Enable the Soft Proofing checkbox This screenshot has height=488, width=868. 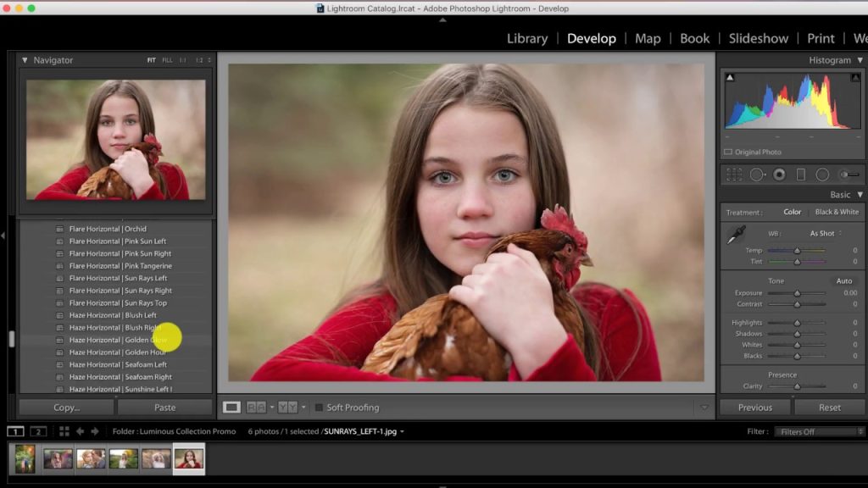tap(319, 408)
